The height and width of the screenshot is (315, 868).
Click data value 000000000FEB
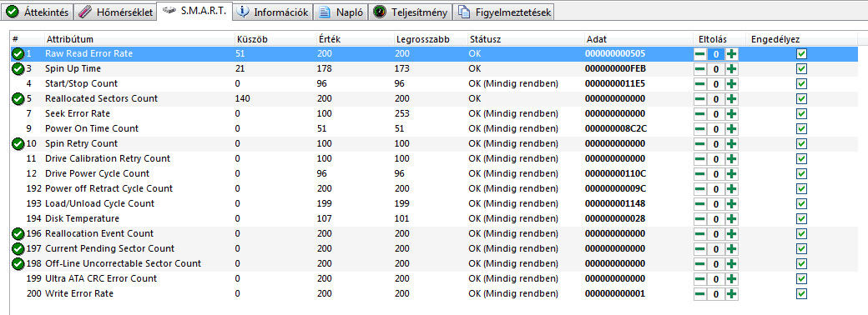(x=615, y=68)
